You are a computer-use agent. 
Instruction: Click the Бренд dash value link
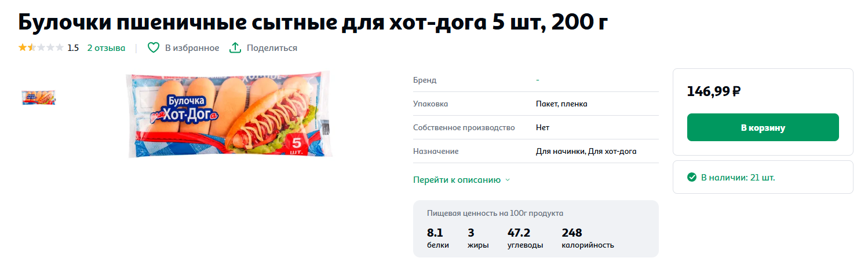click(538, 80)
